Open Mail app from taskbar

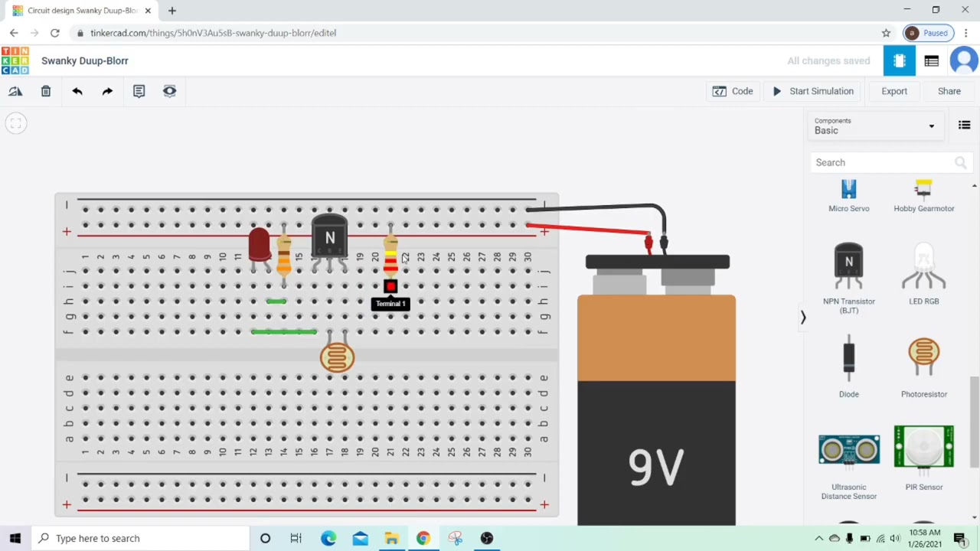pyautogui.click(x=360, y=538)
